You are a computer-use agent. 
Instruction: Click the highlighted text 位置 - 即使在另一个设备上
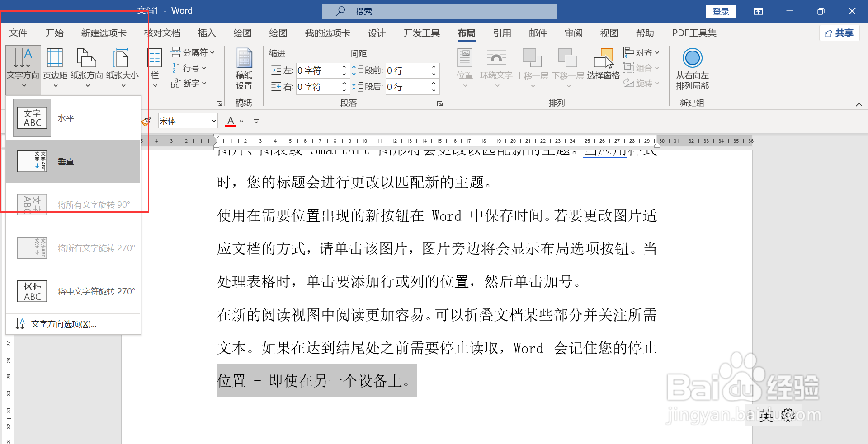[316, 381]
